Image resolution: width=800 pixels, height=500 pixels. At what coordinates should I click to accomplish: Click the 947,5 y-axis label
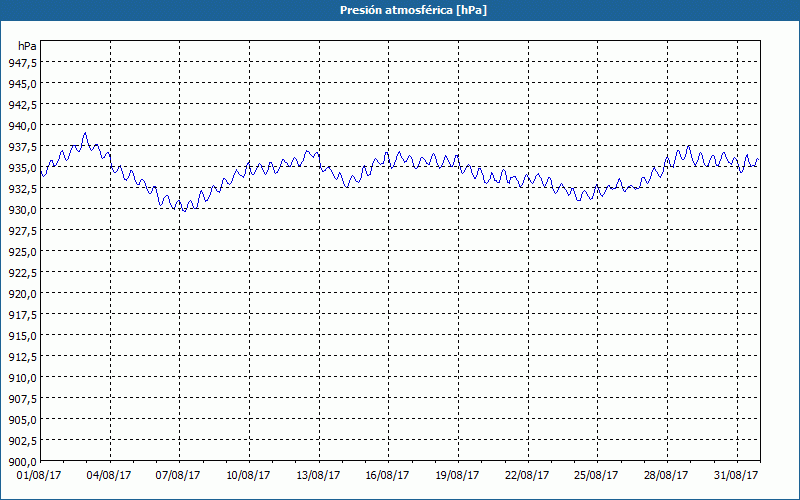pos(22,62)
